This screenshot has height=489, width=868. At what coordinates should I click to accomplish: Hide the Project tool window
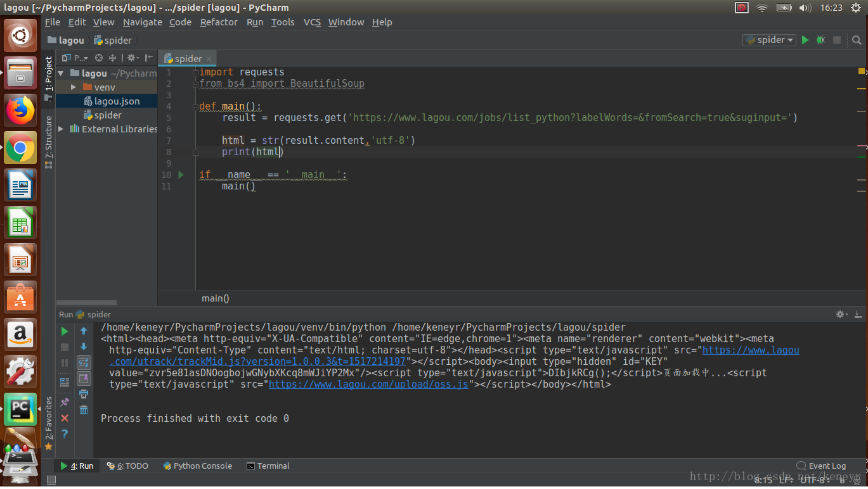tap(150, 58)
